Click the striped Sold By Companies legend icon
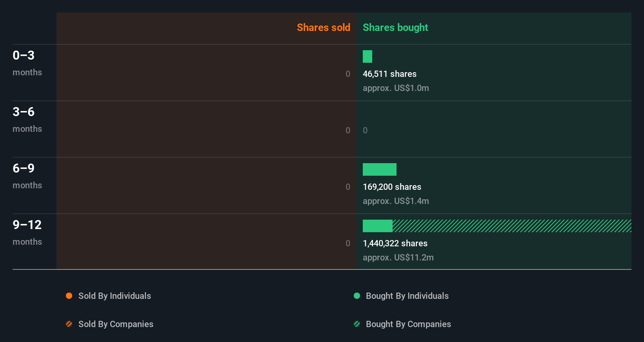This screenshot has height=342, width=644. click(69, 324)
